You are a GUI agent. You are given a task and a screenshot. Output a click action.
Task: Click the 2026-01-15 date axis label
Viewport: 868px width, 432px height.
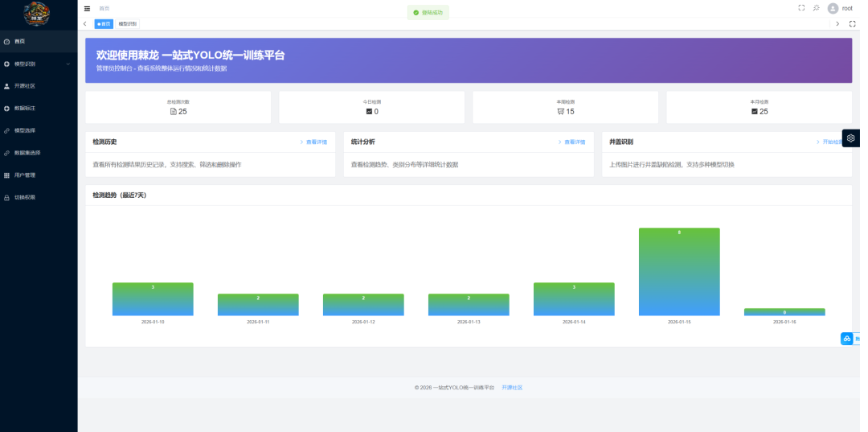(x=679, y=322)
